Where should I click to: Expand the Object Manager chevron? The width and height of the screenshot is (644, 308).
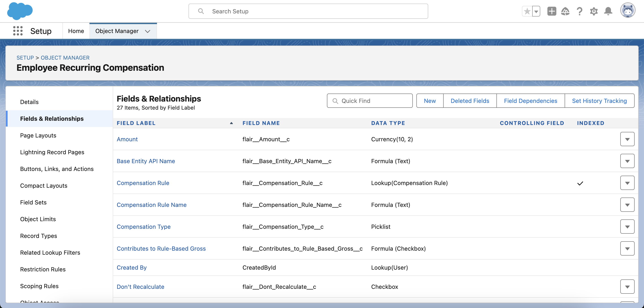pyautogui.click(x=148, y=31)
